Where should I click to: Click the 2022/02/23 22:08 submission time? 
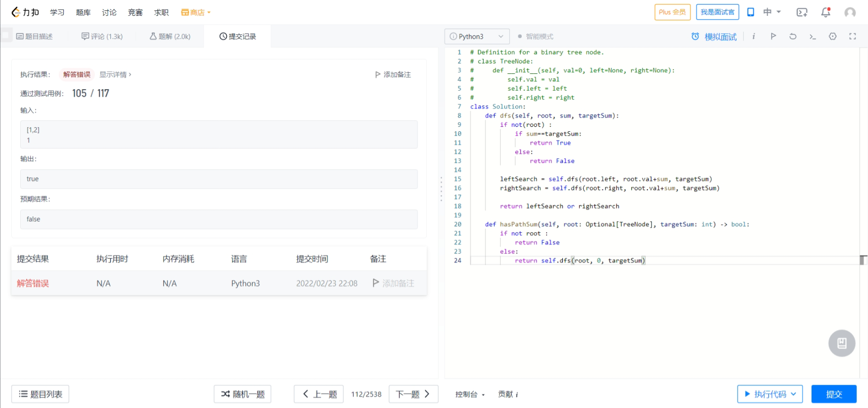click(326, 283)
